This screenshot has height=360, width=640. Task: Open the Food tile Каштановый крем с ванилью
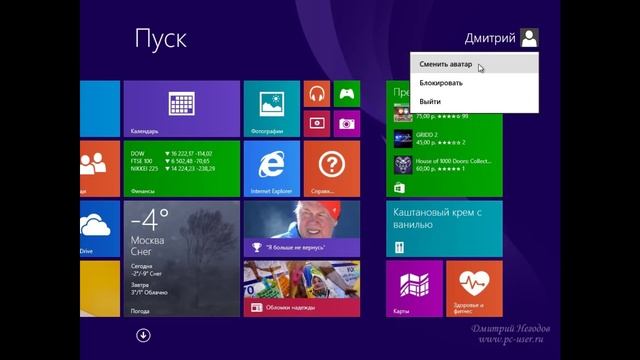pos(444,229)
